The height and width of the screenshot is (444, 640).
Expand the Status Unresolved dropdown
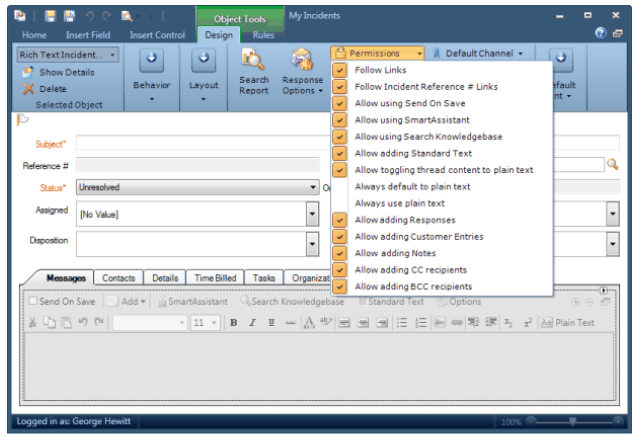[x=313, y=187]
